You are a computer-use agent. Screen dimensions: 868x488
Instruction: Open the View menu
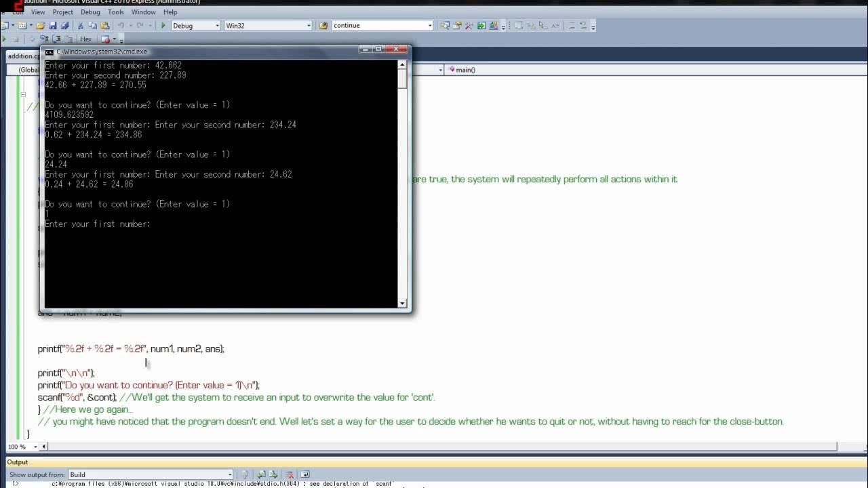[x=38, y=12]
